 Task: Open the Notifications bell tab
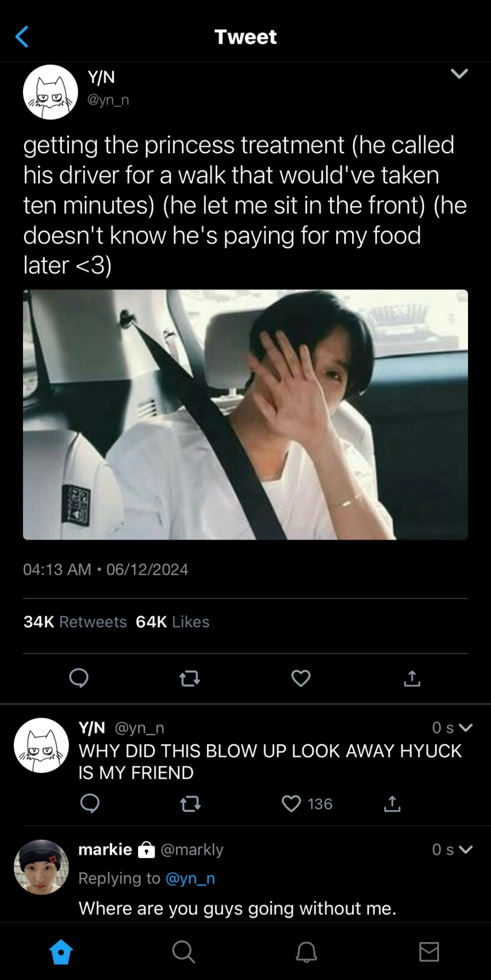[x=306, y=952]
